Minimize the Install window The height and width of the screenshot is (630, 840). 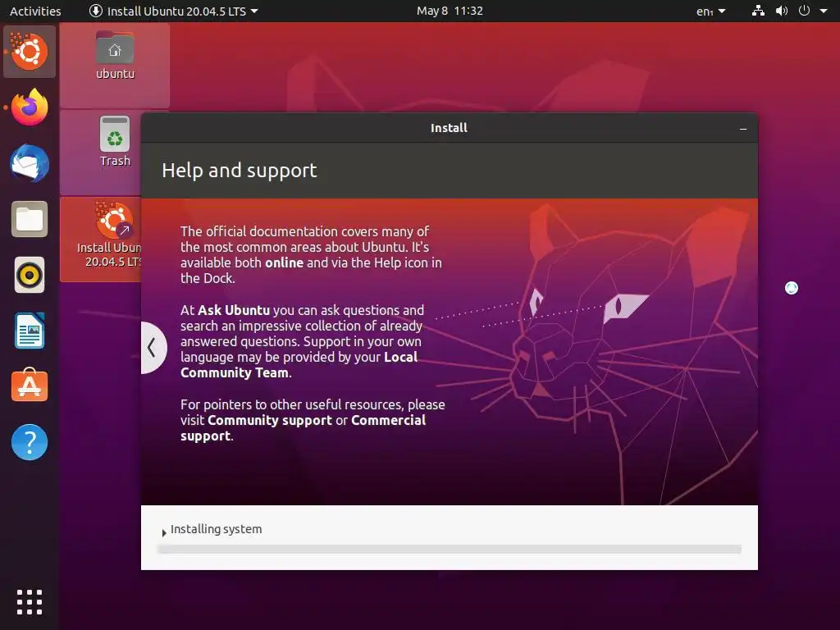pyautogui.click(x=743, y=129)
